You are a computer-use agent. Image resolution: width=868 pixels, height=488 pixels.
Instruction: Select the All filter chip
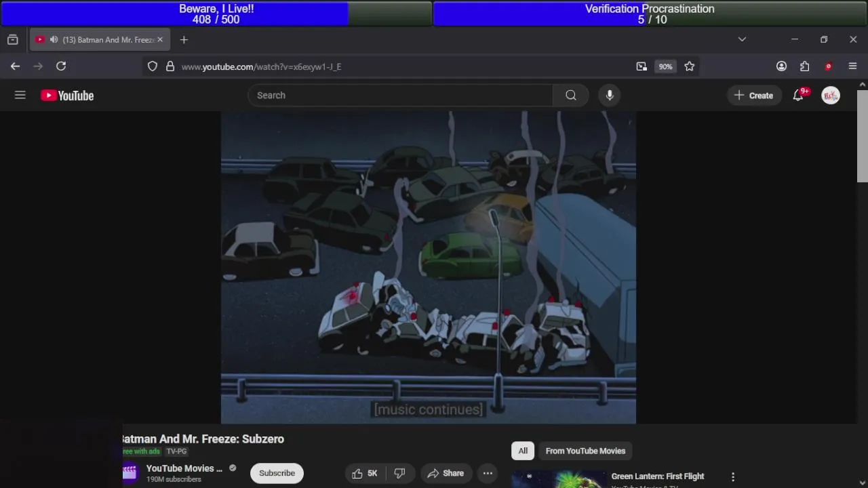523,451
